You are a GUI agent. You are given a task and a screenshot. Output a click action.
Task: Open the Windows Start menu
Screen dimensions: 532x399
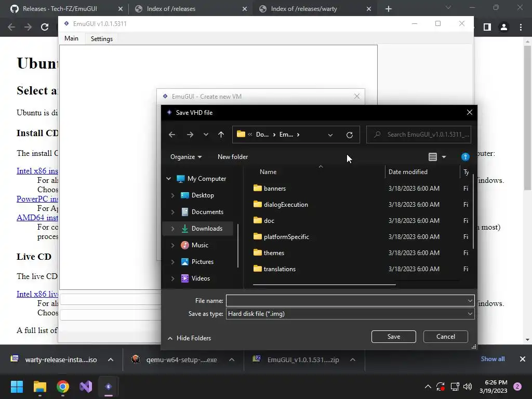coord(17,387)
